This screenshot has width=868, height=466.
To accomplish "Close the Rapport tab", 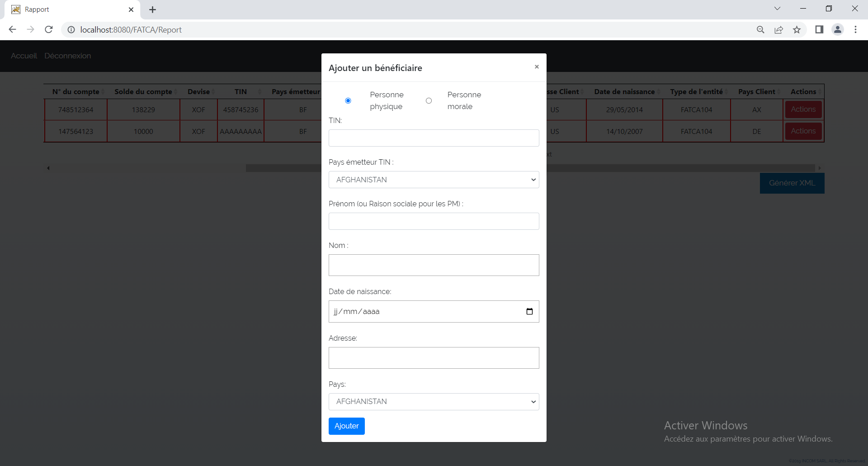I will (131, 10).
